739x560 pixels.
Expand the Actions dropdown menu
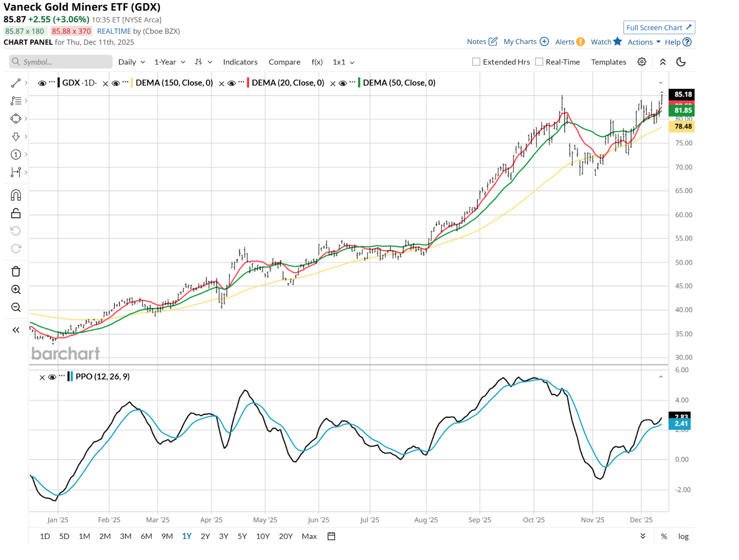coord(644,42)
